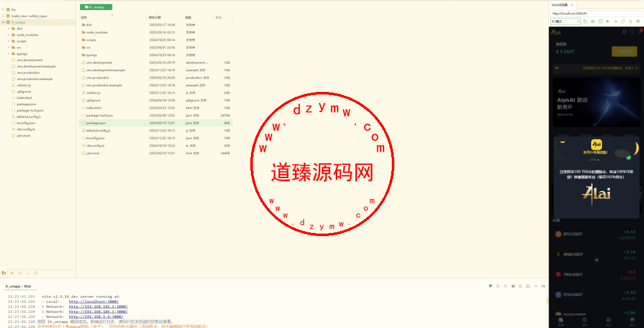Open home tab in Alai bottom navigation
The height and width of the screenshot is (328, 644).
pyautogui.click(x=560, y=321)
